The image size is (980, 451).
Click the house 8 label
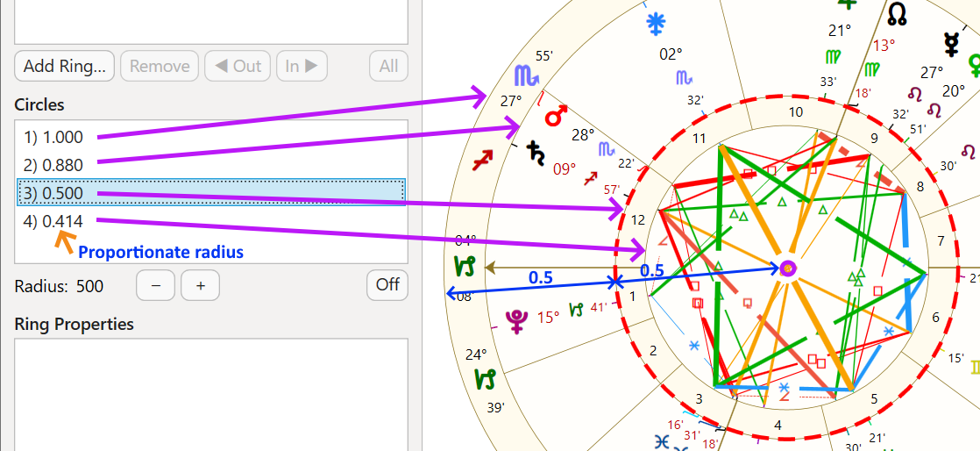(x=920, y=186)
